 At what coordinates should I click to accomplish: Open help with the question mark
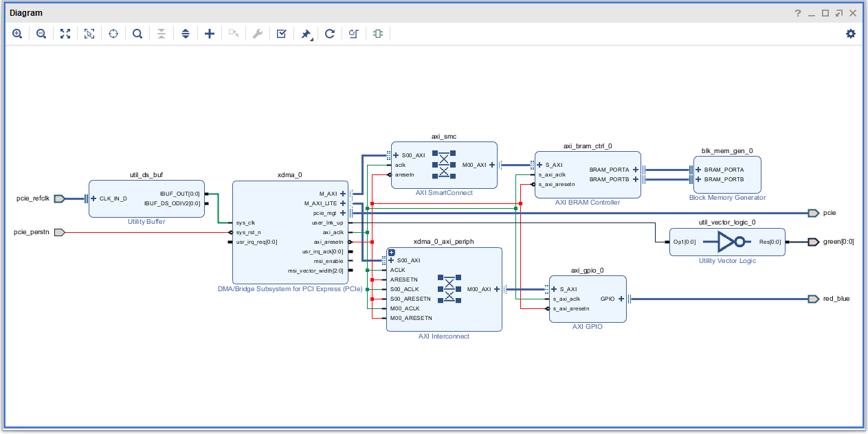coord(798,13)
